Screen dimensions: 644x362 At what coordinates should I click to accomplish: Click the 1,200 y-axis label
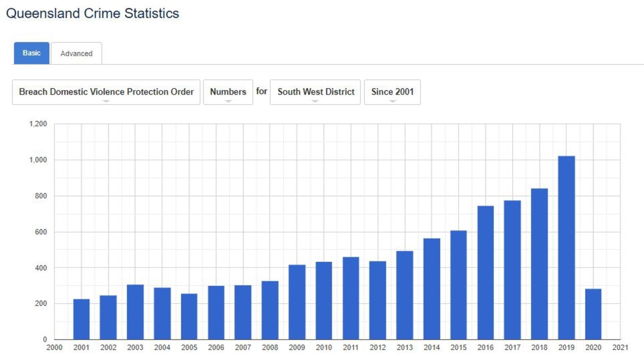[x=38, y=124]
